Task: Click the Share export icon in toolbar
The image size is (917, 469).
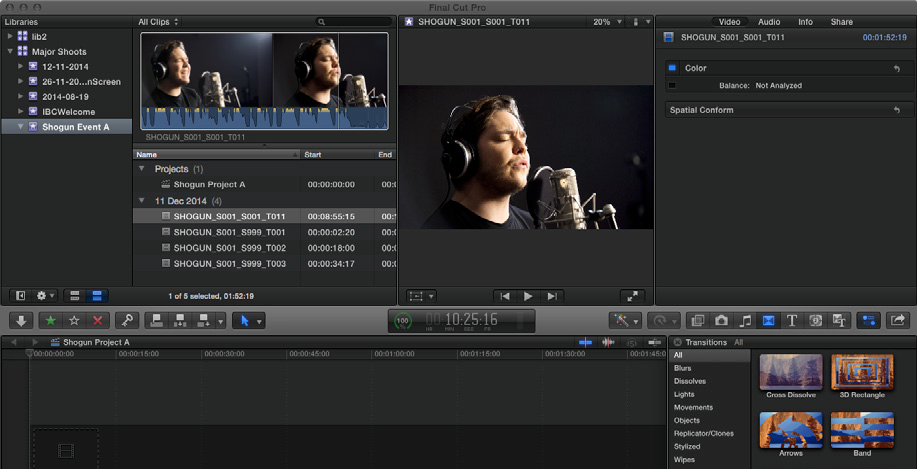Action: click(x=897, y=320)
